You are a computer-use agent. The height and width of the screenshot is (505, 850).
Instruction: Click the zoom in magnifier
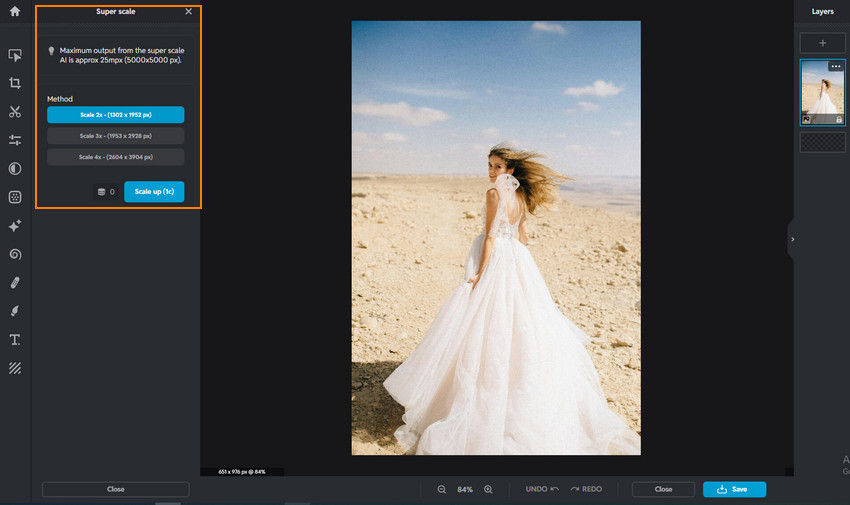(488, 489)
